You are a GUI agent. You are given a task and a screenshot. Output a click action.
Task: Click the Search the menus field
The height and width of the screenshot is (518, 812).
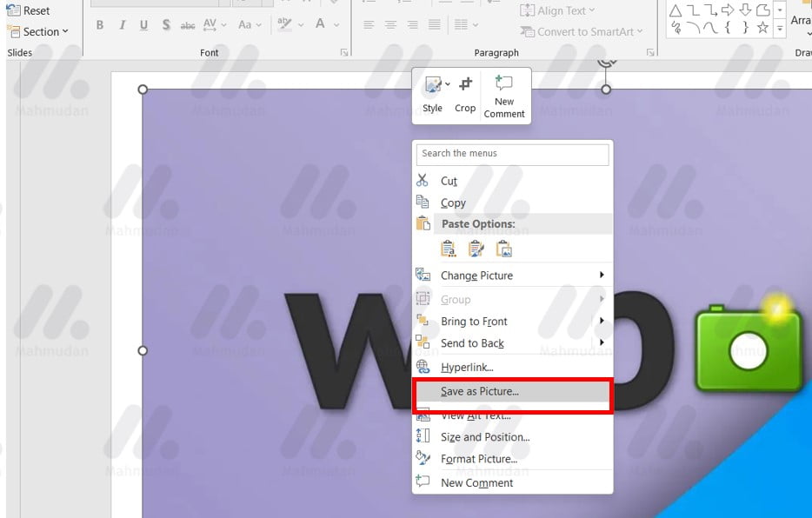tap(512, 154)
